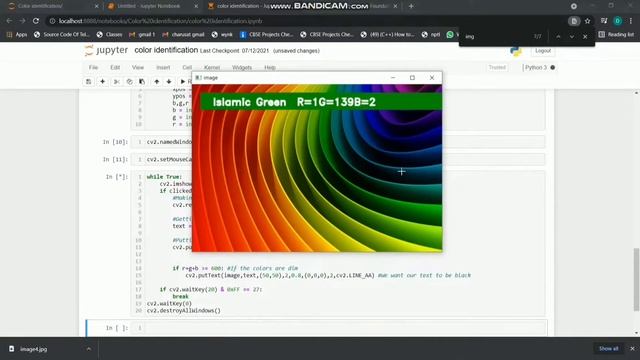Move selected cell up arrow
The width and height of the screenshot is (640, 360).
(157, 82)
